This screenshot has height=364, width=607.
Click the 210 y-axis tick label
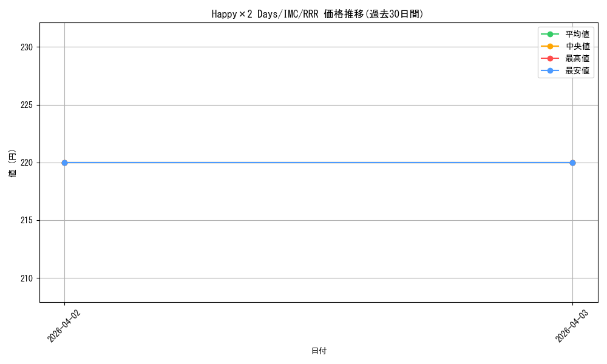pyautogui.click(x=27, y=278)
